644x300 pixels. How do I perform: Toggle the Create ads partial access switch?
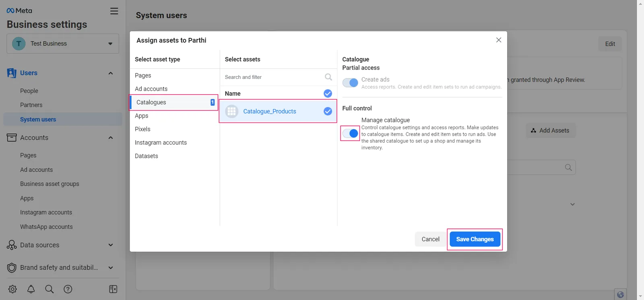point(350,83)
